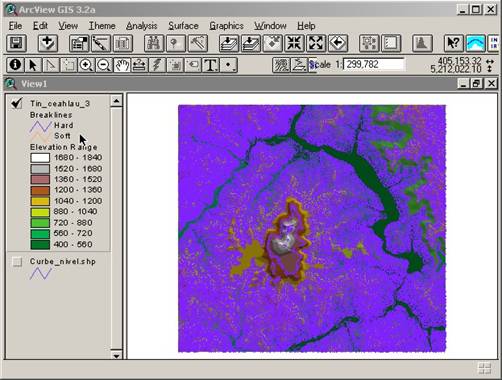Open the Edit menu

[40, 26]
